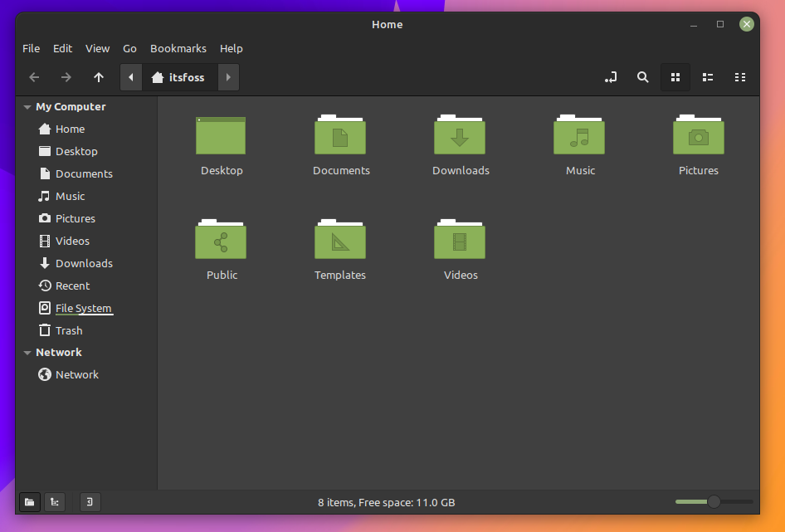785x532 pixels.
Task: Collapse the My Computer section
Action: 27,107
